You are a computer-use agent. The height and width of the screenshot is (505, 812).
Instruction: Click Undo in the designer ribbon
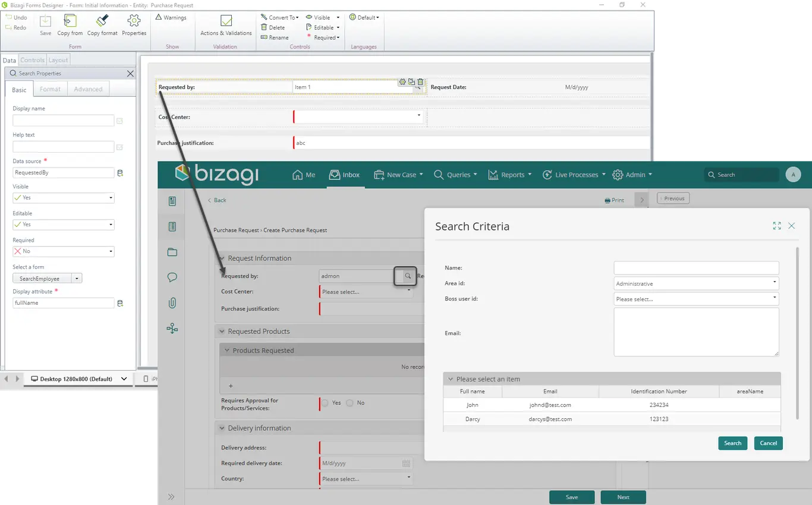tap(15, 18)
